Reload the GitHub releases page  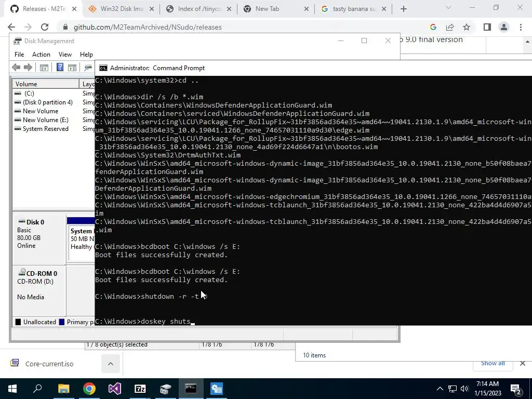pos(45,27)
